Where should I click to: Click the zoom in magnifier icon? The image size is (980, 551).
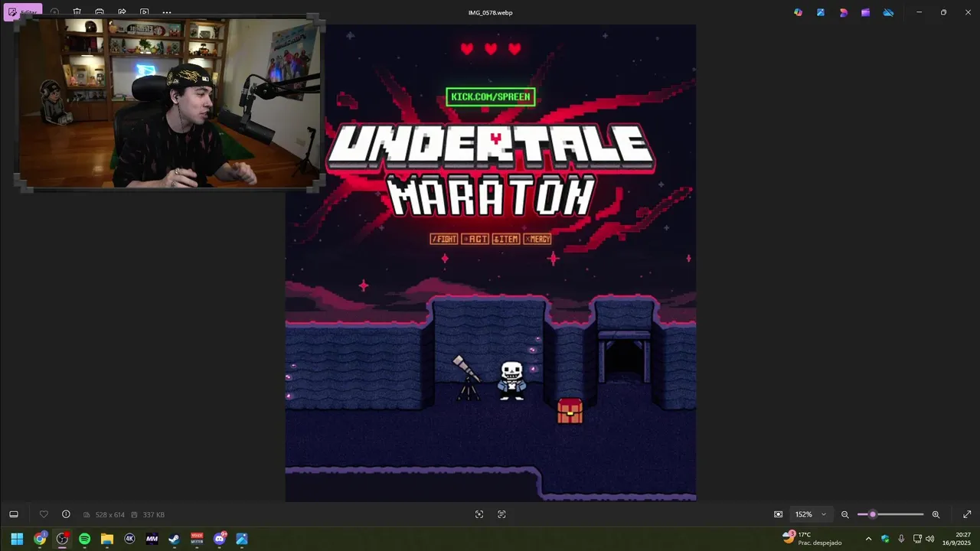coord(936,514)
